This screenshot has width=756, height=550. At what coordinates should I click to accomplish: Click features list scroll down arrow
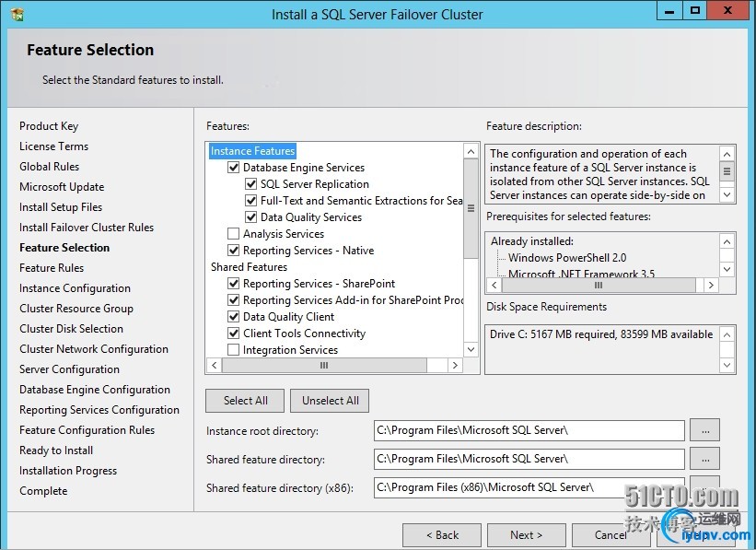tap(471, 349)
